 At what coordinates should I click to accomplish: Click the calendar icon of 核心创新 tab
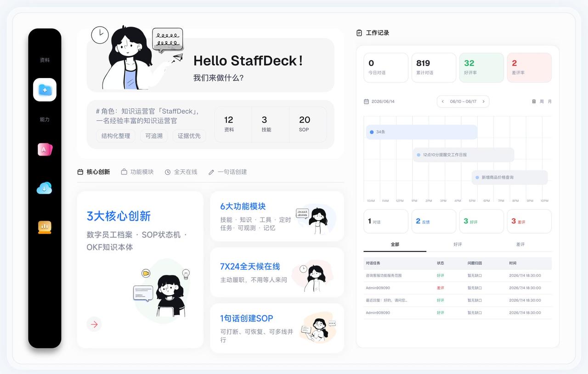click(80, 172)
